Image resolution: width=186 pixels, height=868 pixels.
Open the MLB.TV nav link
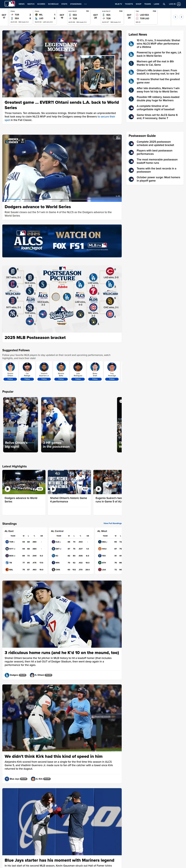point(118,4)
